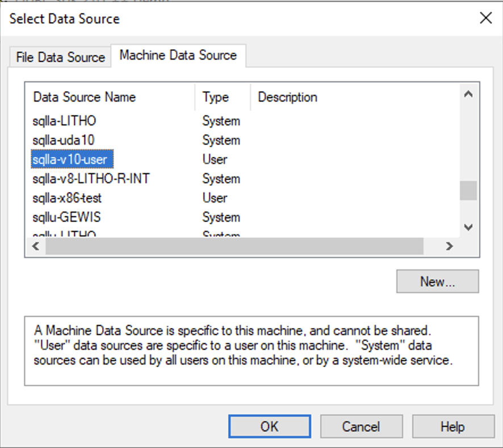Click the horizontal scrollbar left arrow

(35, 246)
